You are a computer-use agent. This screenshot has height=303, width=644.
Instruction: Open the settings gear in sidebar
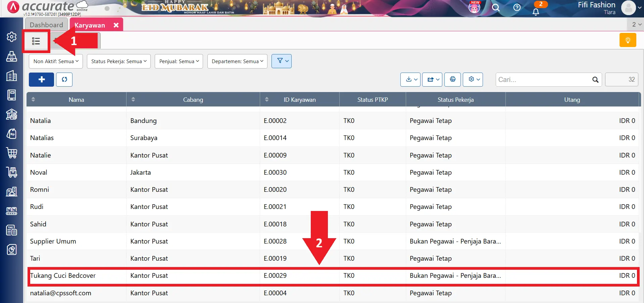(x=11, y=37)
